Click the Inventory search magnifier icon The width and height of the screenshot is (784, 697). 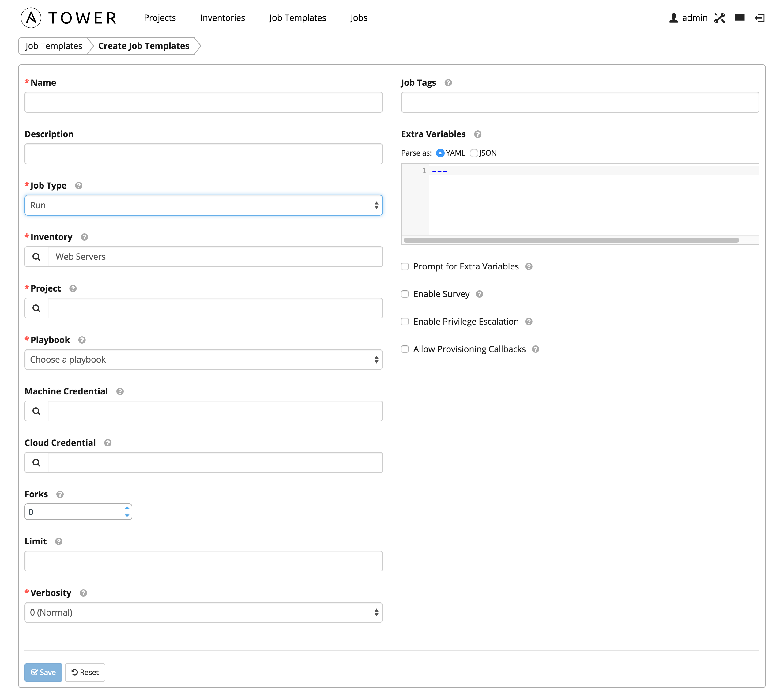pyautogui.click(x=36, y=256)
